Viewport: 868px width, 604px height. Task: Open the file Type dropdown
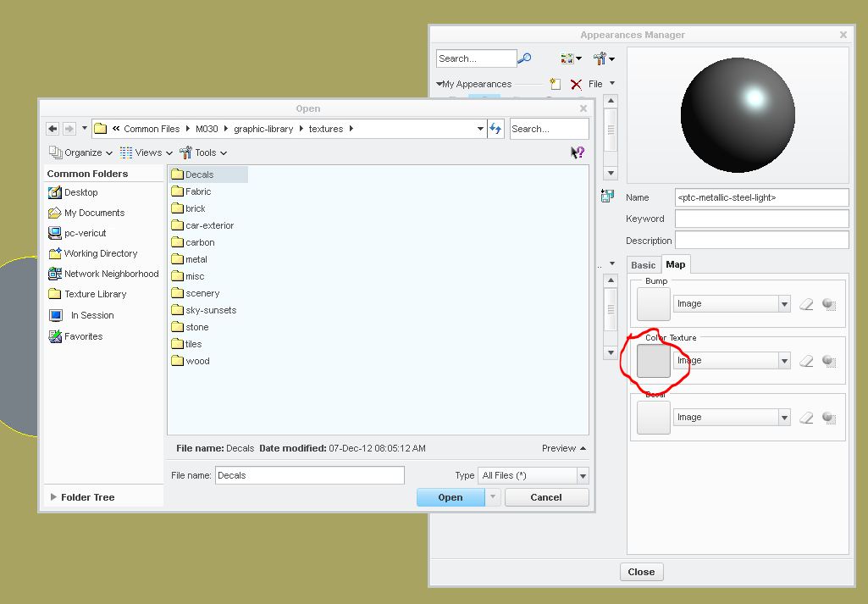point(534,475)
